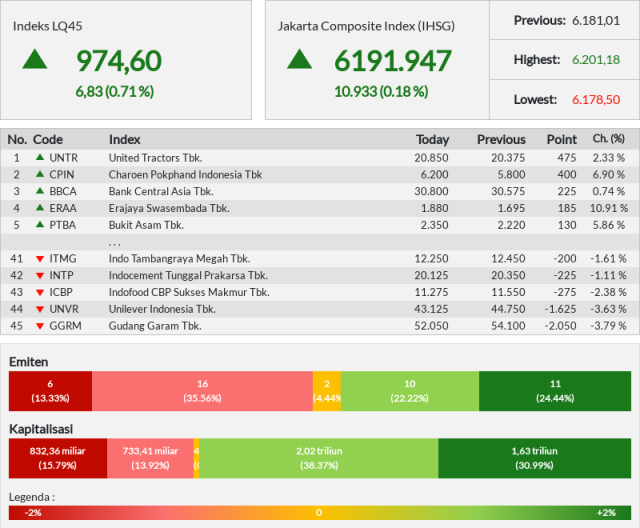
Task: Select Indo Tambangraya Megah Tbk. name
Action: point(180,259)
